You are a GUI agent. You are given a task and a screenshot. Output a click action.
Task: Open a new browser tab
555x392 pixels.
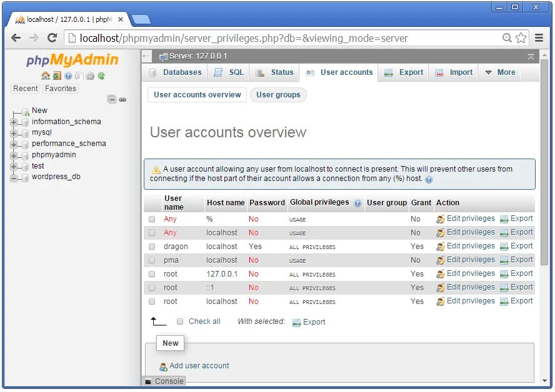coord(141,19)
